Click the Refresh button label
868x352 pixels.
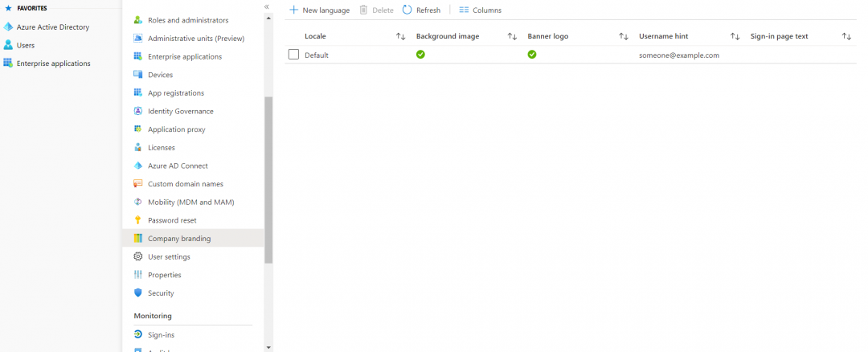(x=428, y=10)
